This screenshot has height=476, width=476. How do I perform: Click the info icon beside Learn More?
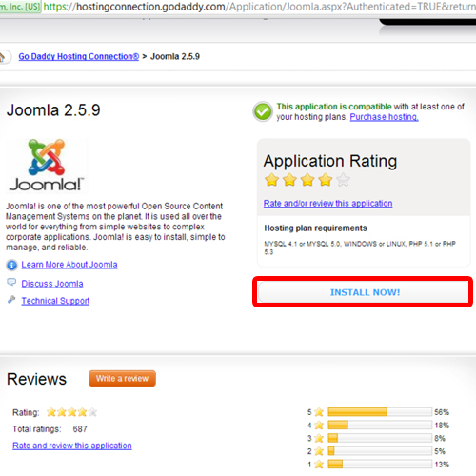point(11,265)
